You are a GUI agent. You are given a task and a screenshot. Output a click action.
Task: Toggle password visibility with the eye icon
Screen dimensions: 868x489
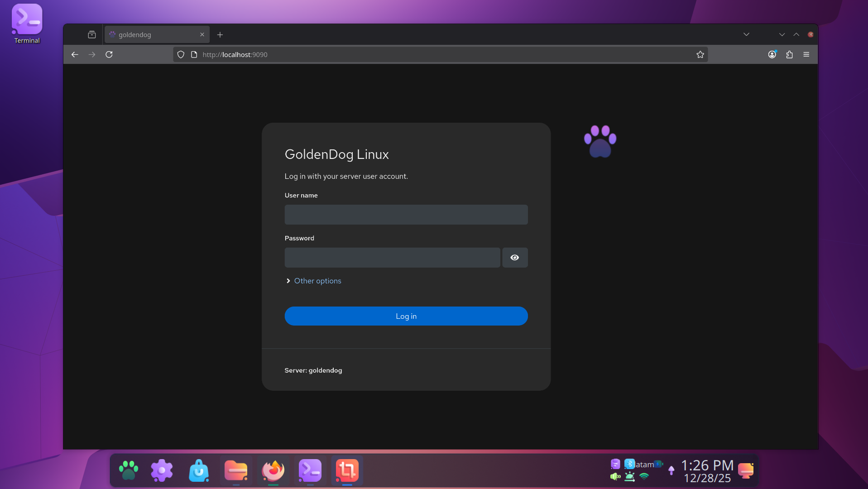(x=515, y=257)
